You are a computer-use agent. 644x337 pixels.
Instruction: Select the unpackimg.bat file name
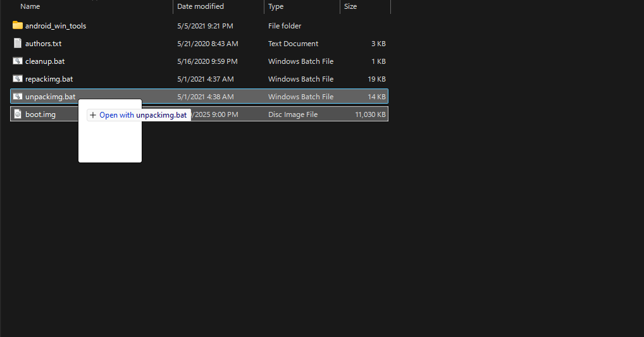tap(50, 97)
